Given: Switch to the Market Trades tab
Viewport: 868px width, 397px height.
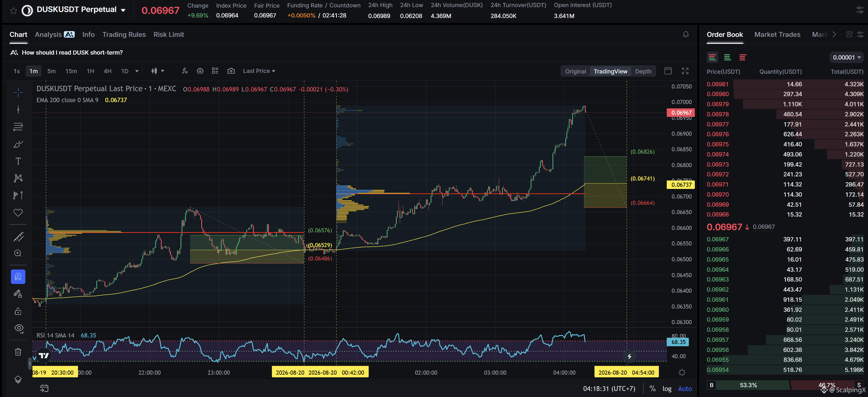Looking at the screenshot, I should pyautogui.click(x=777, y=34).
